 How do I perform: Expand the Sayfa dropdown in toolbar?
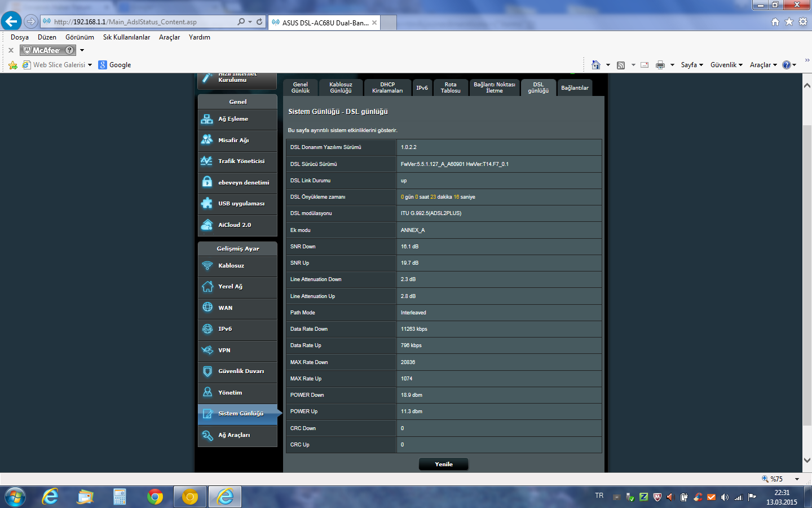coord(691,65)
